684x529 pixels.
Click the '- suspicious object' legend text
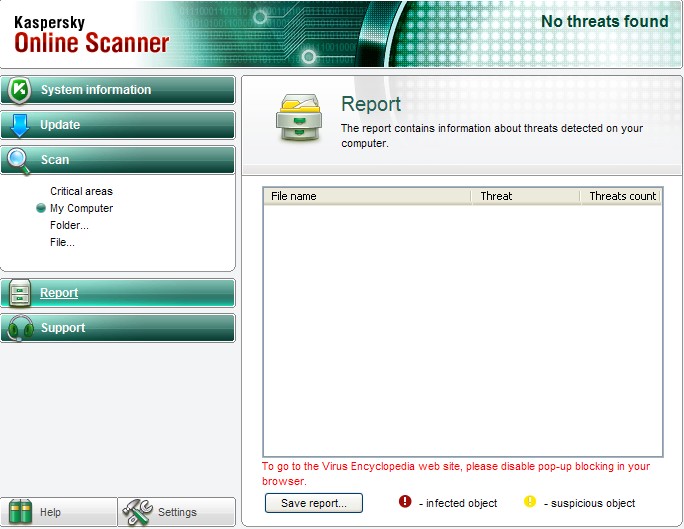[590, 503]
